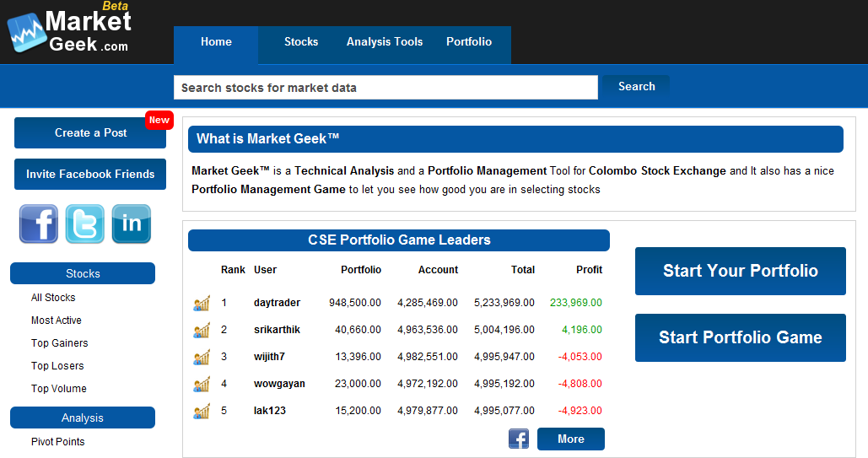Click the User column header
This screenshot has height=458, width=868.
[265, 270]
